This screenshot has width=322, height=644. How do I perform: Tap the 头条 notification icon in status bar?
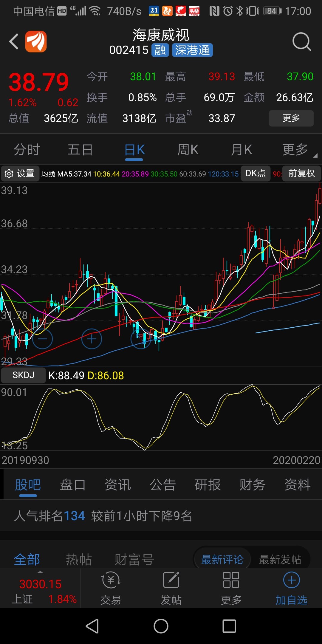194,11
